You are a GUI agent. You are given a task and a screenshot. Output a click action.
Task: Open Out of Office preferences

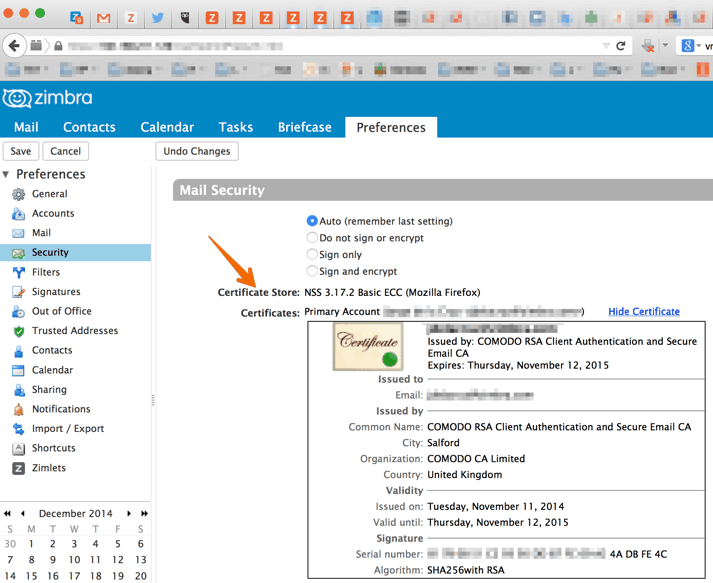point(62,311)
